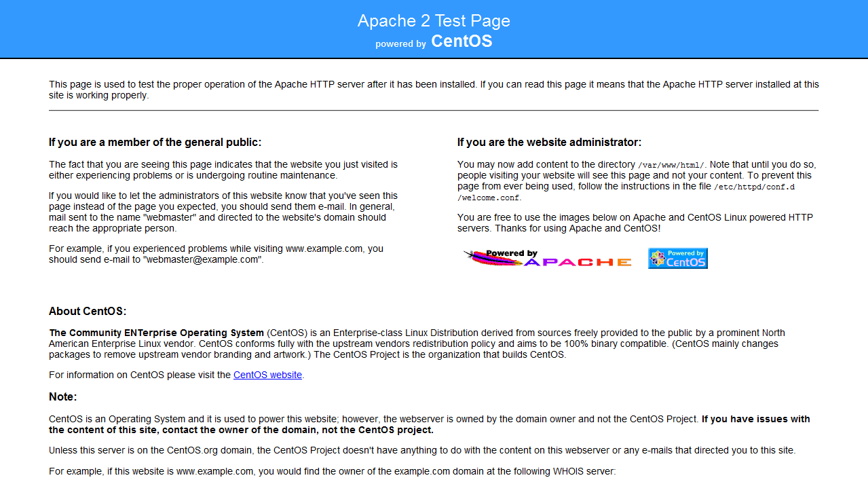Click the /var/www/html/ directory path
Image resolution: width=868 pixels, height=482 pixels.
coord(671,165)
